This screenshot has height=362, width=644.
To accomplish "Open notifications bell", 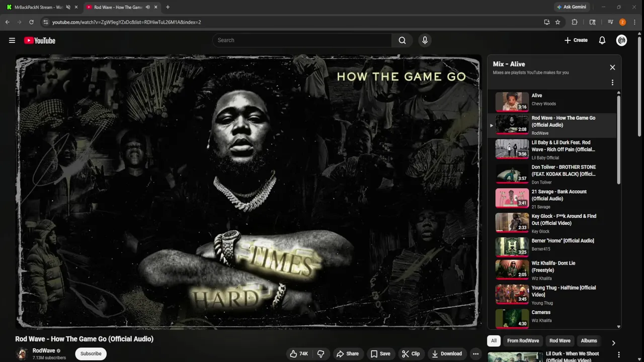I will 602,40.
